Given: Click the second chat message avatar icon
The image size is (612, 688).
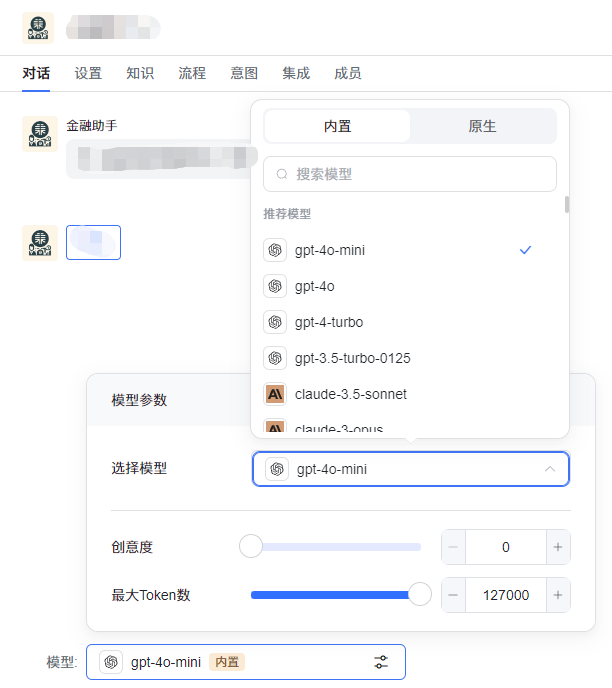Looking at the screenshot, I should click(40, 243).
